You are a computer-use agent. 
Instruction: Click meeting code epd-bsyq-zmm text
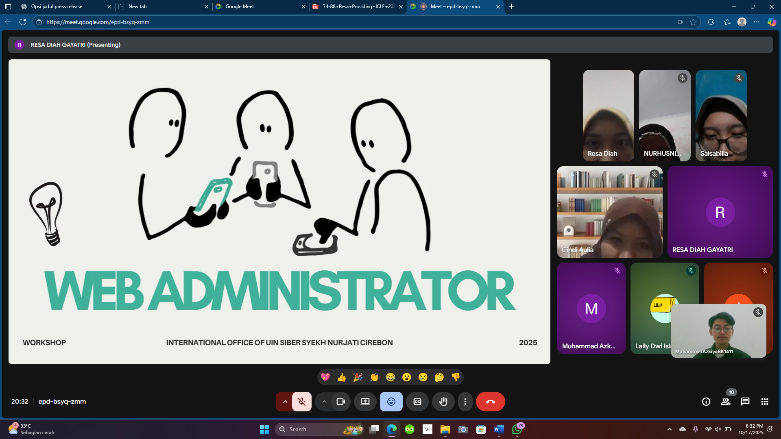62,402
